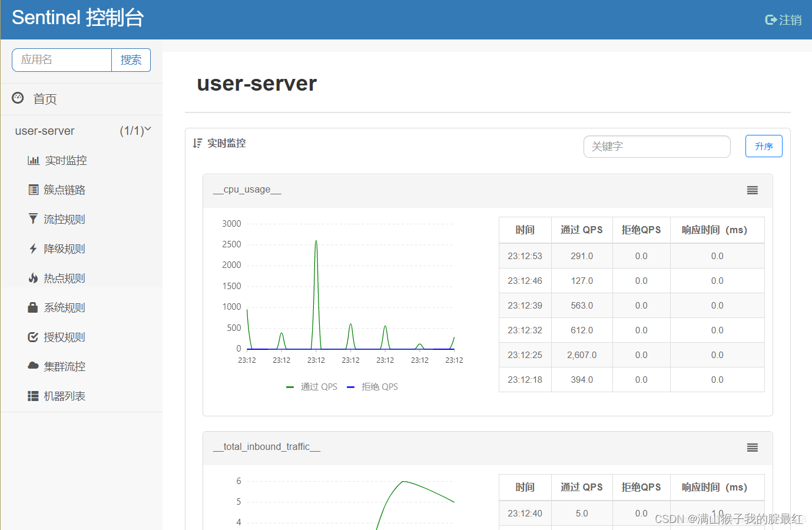Click the 5.0 QPS value
Viewport: 812px width, 530px height.
(582, 514)
